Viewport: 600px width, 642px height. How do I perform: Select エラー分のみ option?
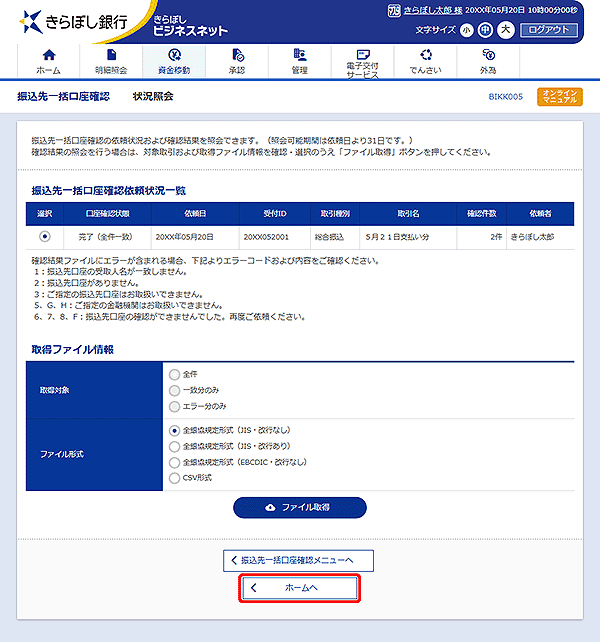coord(174,407)
